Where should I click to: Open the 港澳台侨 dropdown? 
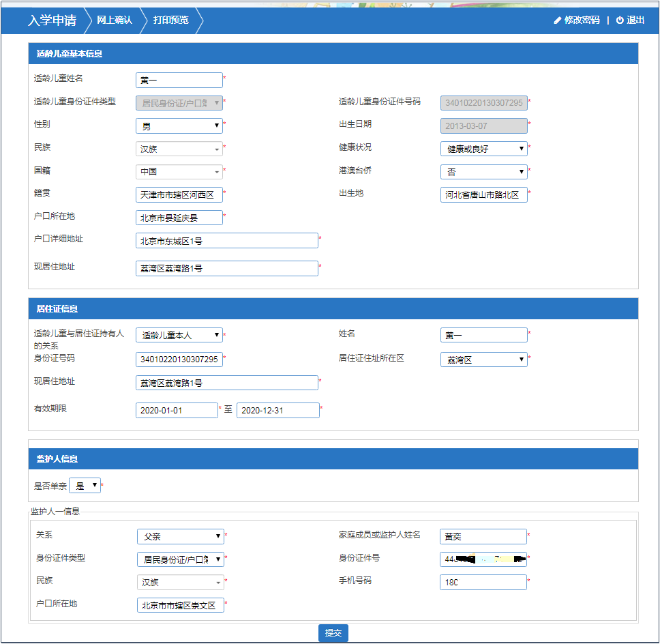click(483, 172)
